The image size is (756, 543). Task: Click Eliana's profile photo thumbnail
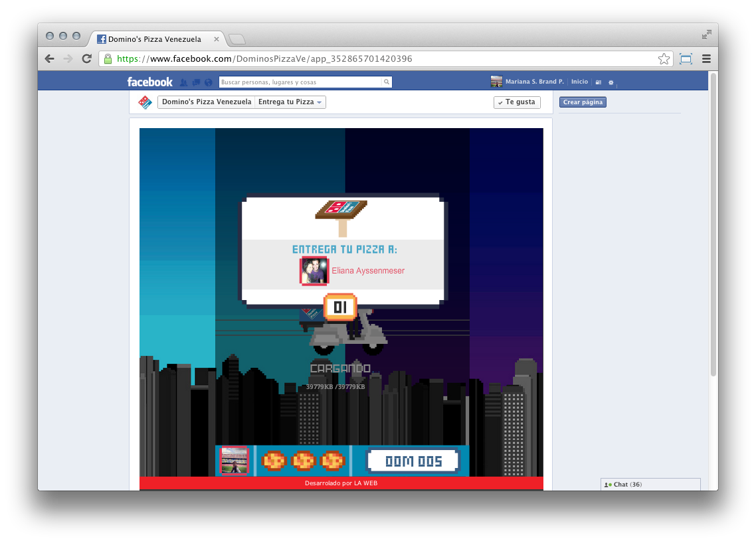(314, 271)
